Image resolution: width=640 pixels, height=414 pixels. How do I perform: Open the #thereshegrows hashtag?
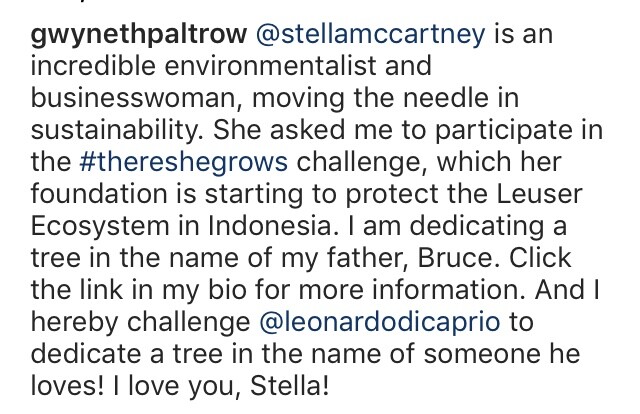coord(184,162)
